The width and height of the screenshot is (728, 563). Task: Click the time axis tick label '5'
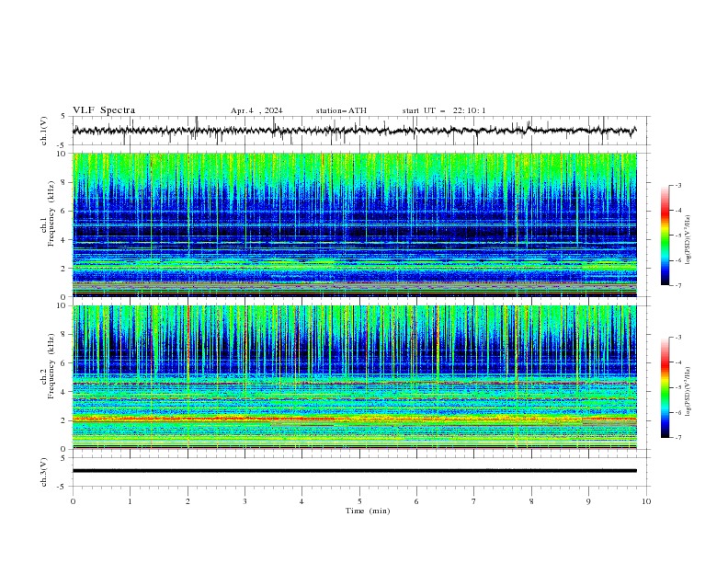click(x=359, y=501)
